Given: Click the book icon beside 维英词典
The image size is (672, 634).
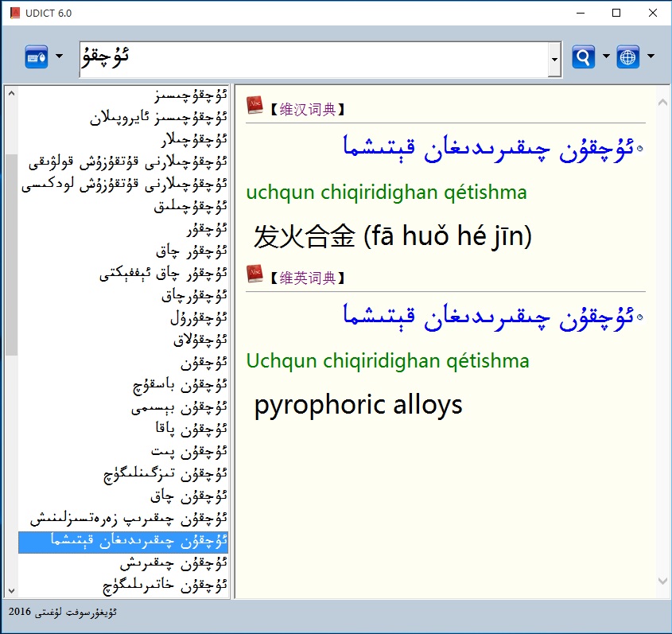Looking at the screenshot, I should (x=254, y=274).
